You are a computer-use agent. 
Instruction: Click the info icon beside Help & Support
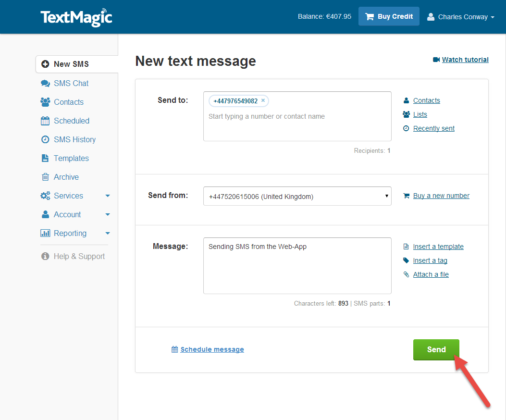point(45,256)
